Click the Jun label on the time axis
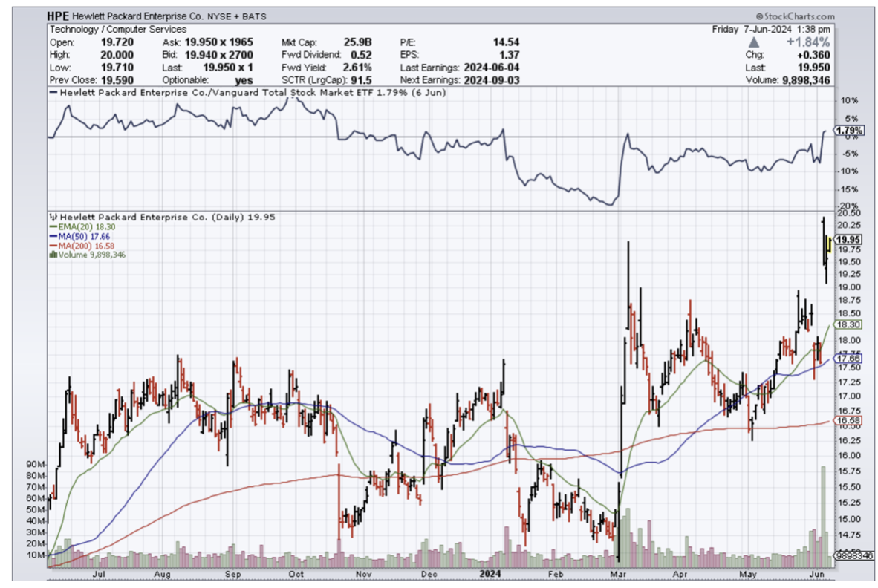 coord(817,574)
